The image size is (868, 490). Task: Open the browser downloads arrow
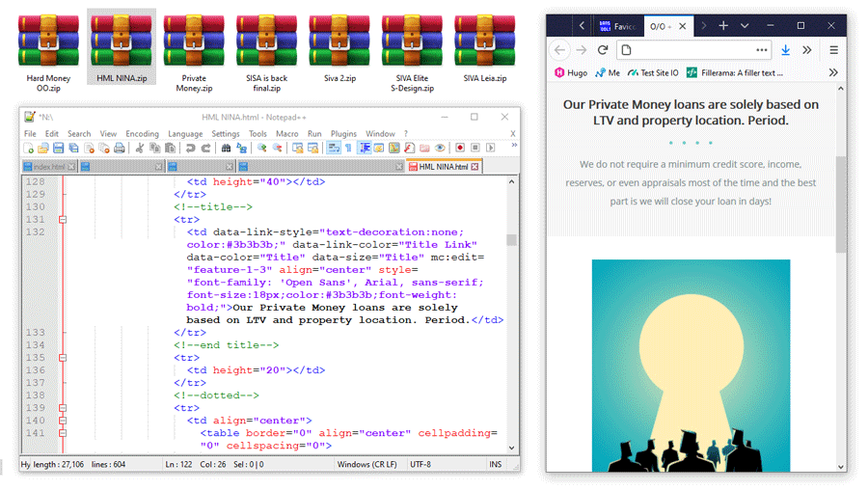click(786, 50)
